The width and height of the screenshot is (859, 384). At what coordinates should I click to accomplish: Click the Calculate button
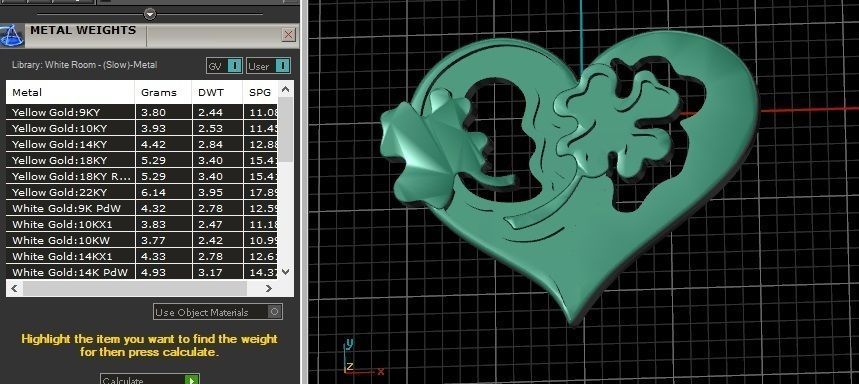pos(150,380)
